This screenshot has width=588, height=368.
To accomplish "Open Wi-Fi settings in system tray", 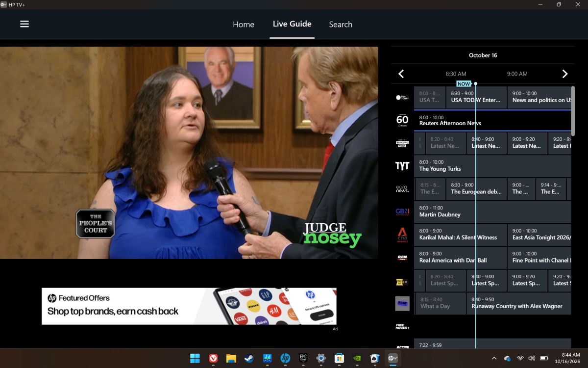I will coord(520,358).
